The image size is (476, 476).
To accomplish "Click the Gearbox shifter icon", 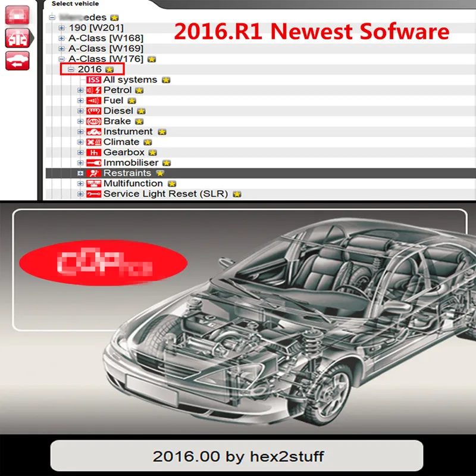I will click(93, 152).
